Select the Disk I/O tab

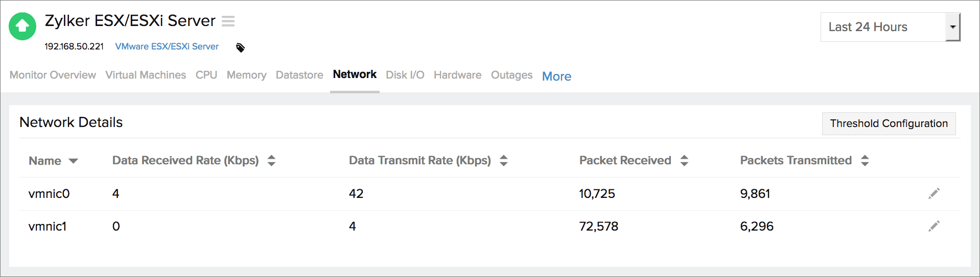tap(405, 75)
